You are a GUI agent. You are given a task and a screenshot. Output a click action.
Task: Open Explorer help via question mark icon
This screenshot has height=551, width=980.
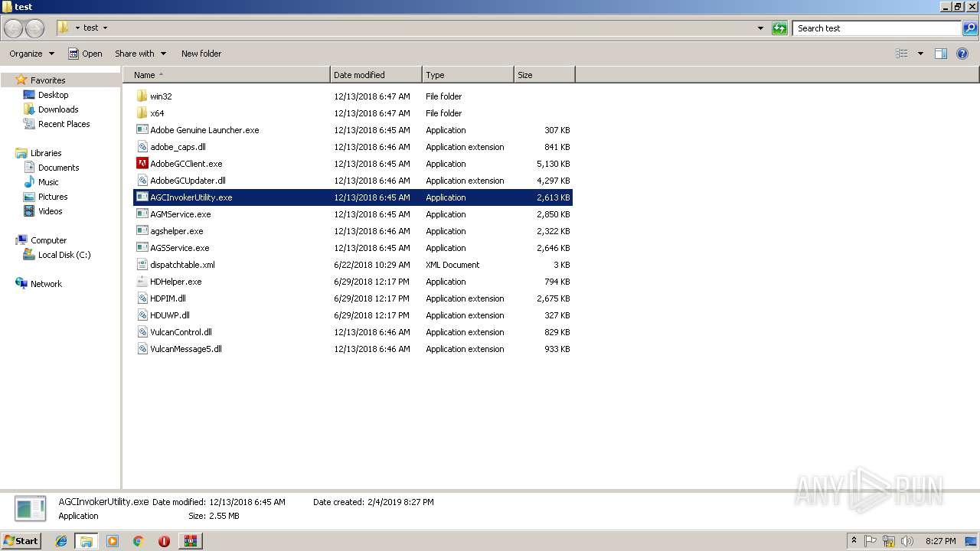pos(962,54)
